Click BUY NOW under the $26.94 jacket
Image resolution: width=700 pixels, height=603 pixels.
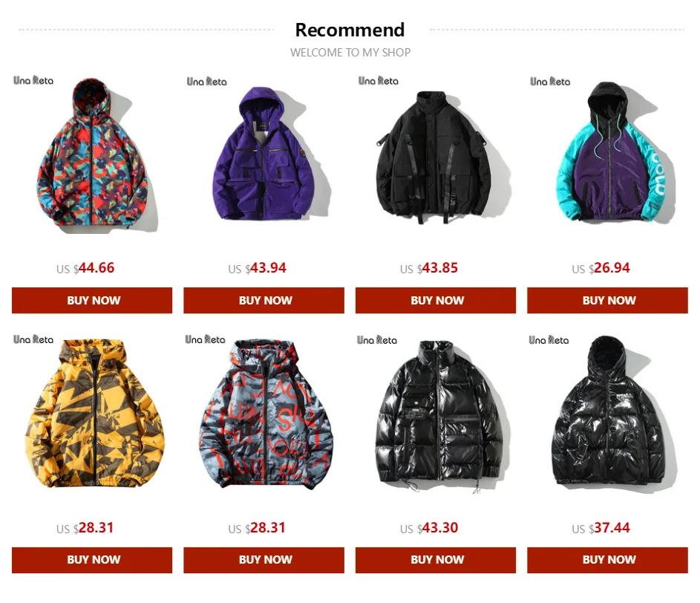click(608, 300)
